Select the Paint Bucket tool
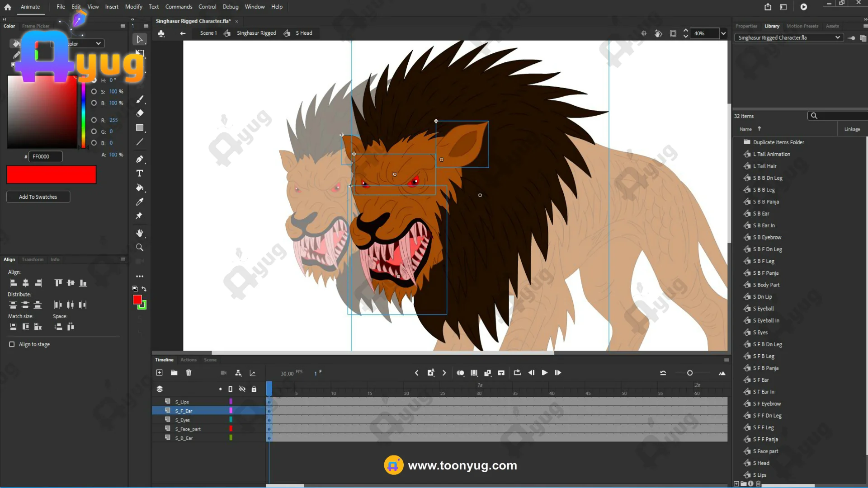Viewport: 868px width, 488px height. click(140, 188)
